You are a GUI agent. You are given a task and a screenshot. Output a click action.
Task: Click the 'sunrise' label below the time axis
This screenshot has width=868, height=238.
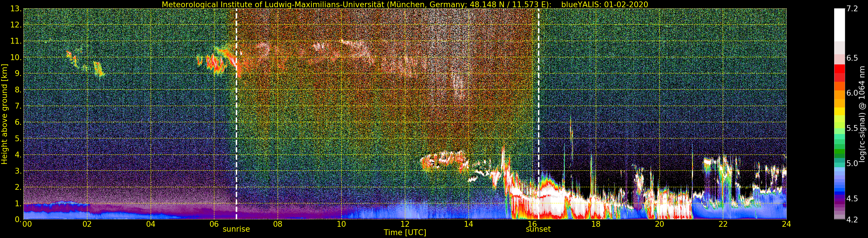click(x=236, y=229)
